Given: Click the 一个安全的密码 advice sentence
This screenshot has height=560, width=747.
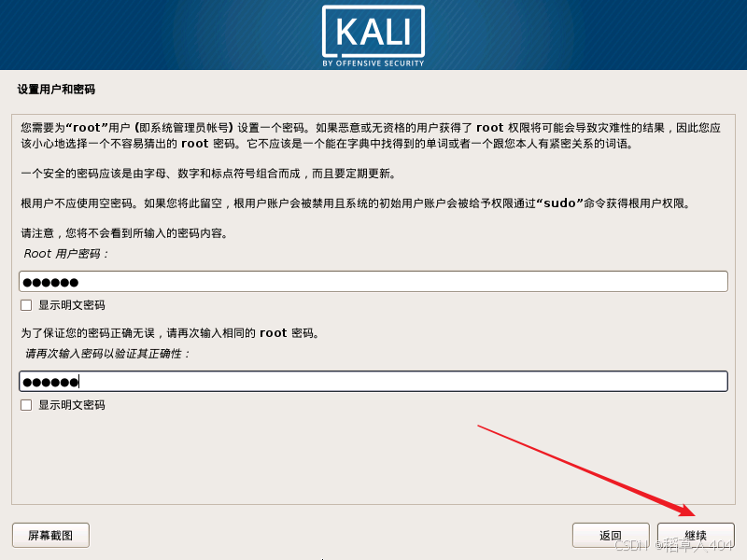Looking at the screenshot, I should [x=208, y=174].
